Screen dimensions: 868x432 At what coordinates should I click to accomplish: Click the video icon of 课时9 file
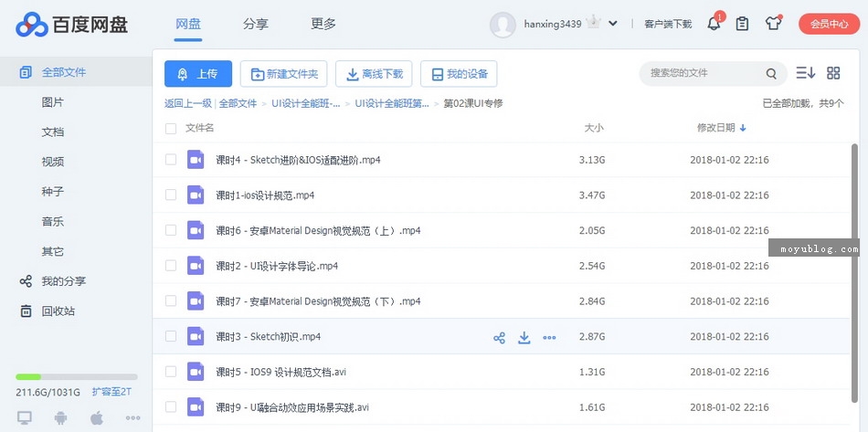point(196,407)
